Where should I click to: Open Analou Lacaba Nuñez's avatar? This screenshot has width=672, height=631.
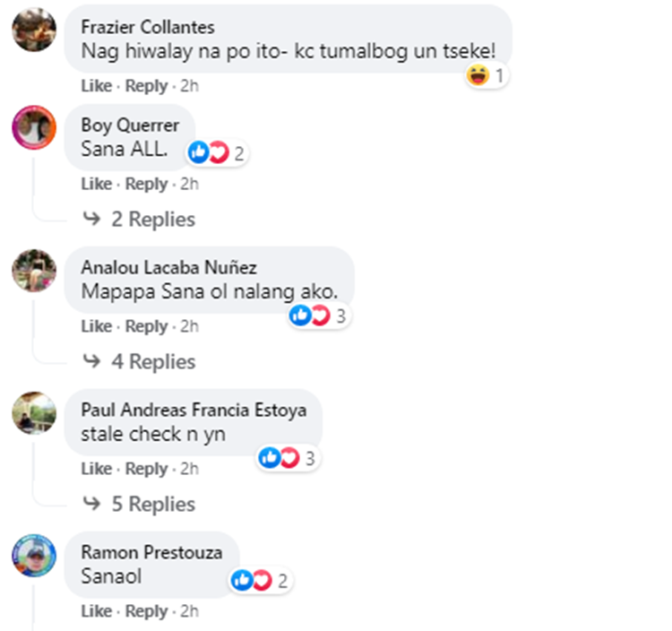34,271
